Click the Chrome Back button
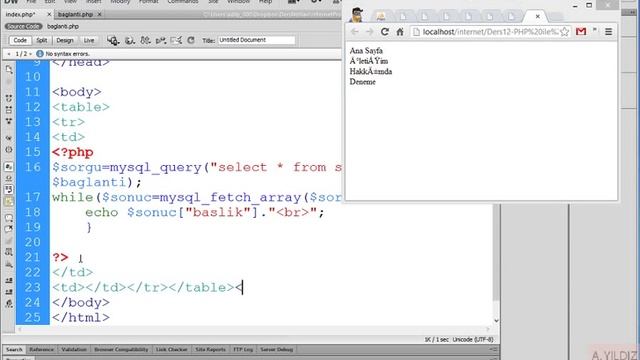The image size is (640, 360). 354,32
